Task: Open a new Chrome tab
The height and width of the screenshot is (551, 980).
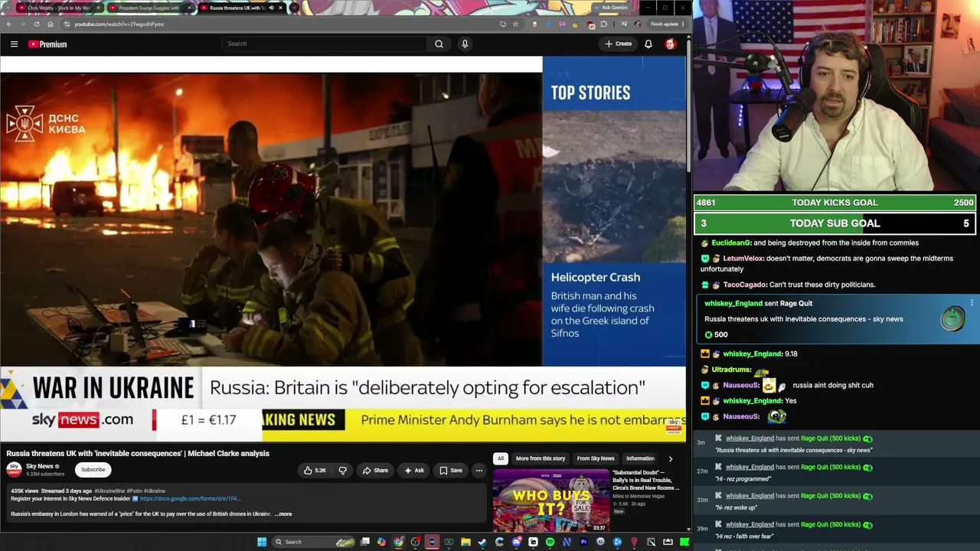Action: (294, 8)
